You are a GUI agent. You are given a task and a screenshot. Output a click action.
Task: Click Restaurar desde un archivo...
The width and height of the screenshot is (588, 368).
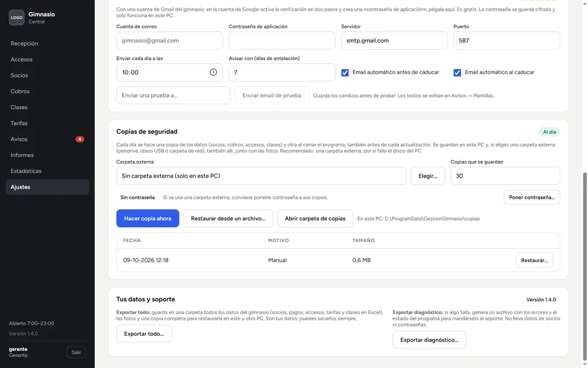click(x=228, y=219)
